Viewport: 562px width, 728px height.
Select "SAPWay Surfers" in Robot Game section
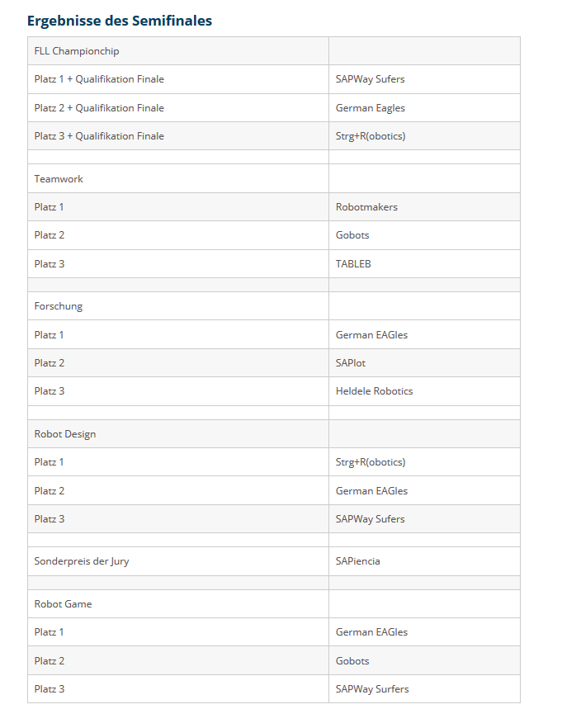pos(372,689)
